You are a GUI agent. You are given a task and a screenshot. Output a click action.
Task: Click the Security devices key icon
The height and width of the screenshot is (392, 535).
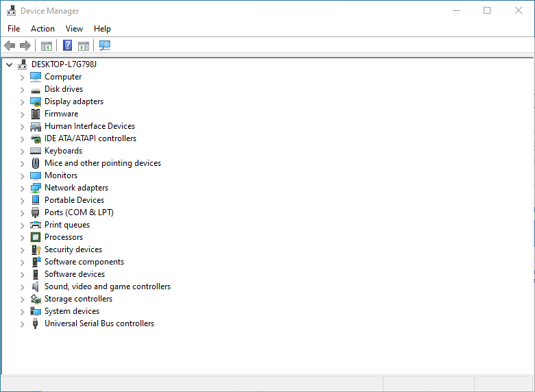pos(36,249)
